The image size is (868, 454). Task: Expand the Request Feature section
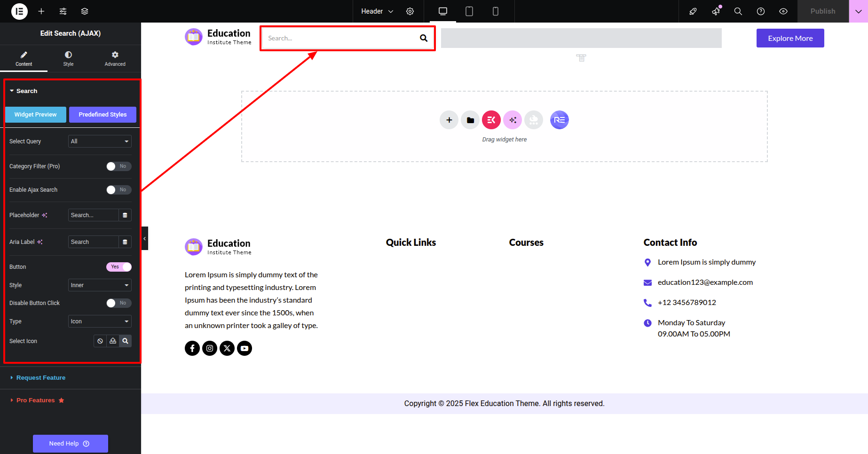[x=38, y=378]
